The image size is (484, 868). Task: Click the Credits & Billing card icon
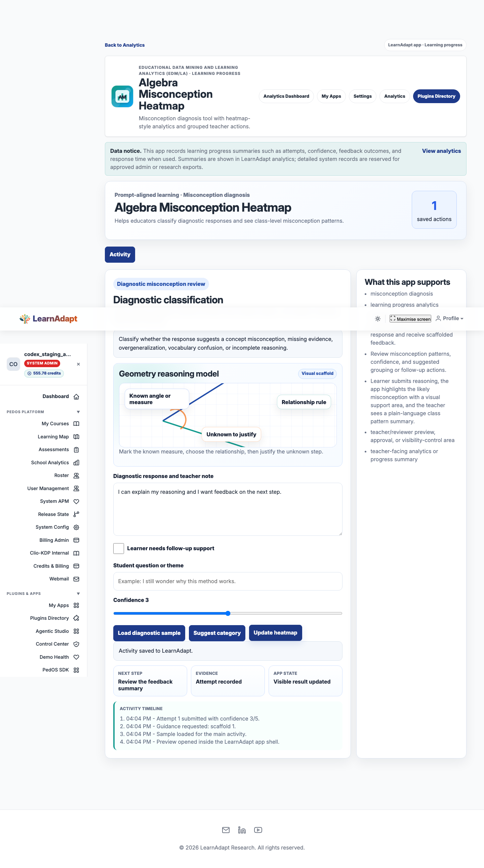[76, 566]
